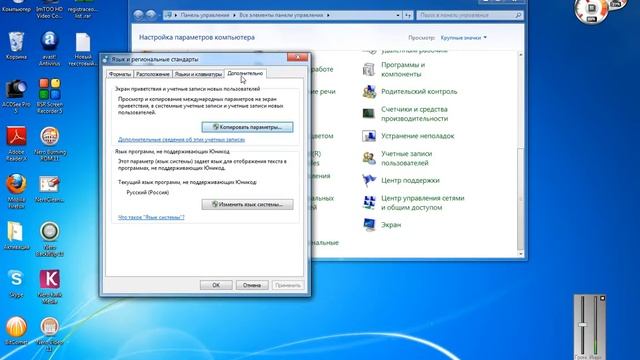Open Nero BackItUp 11 desktop icon
640x360 pixels.
pyautogui.click(x=50, y=239)
